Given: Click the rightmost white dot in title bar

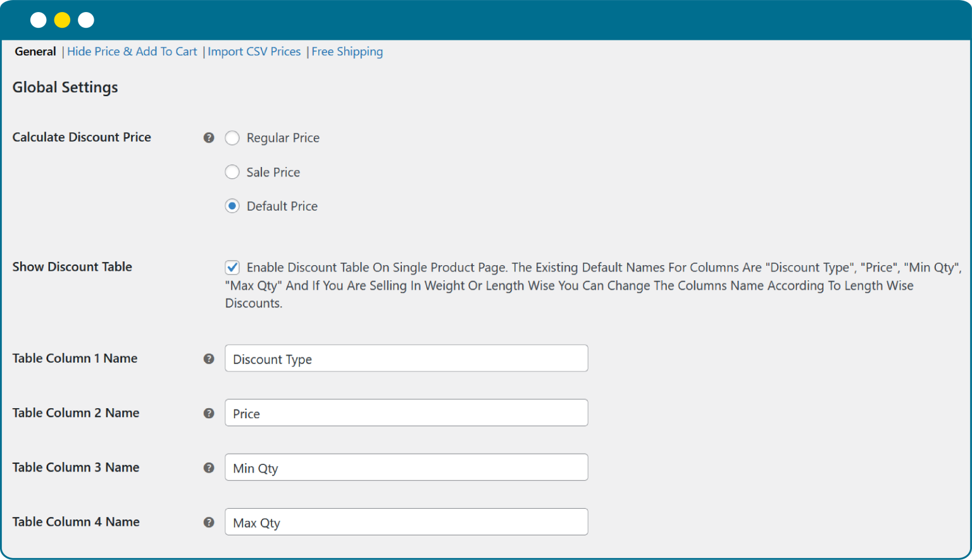Looking at the screenshot, I should coord(86,20).
